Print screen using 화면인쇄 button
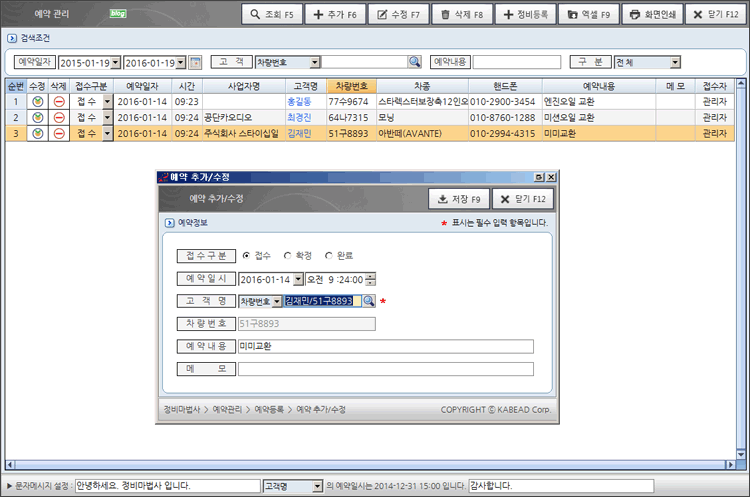This screenshot has width=750, height=497. click(x=649, y=15)
